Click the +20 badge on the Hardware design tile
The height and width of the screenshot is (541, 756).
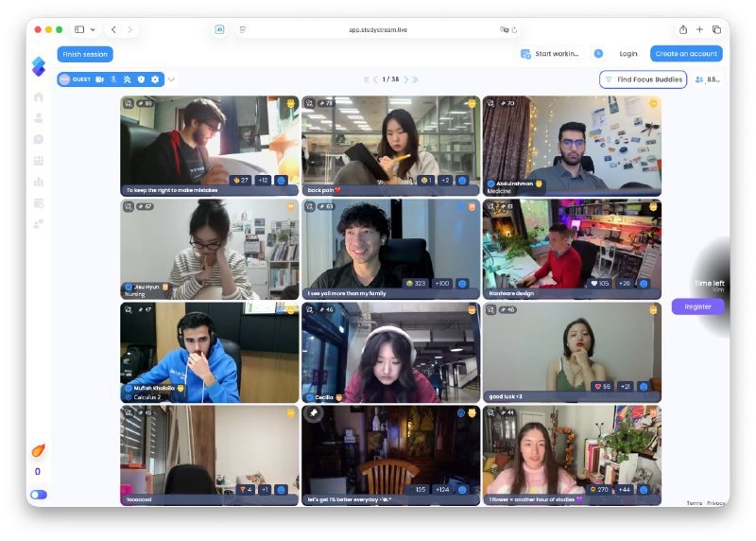624,284
